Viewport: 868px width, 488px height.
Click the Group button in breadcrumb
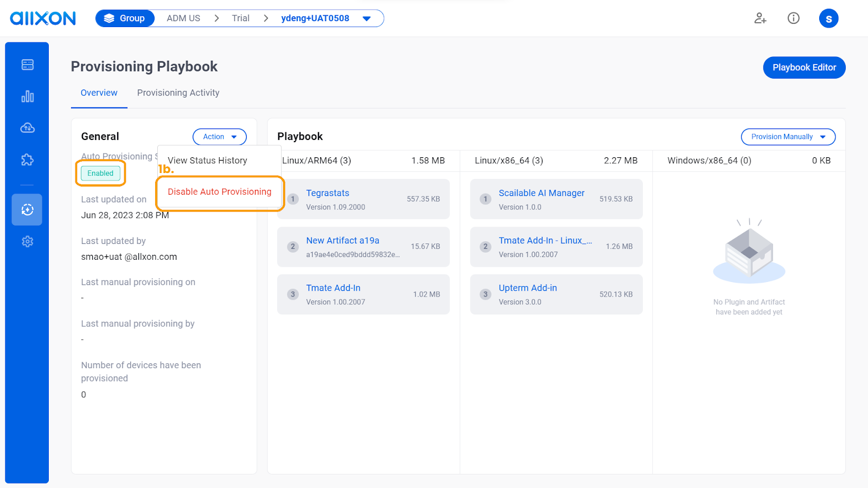point(125,18)
